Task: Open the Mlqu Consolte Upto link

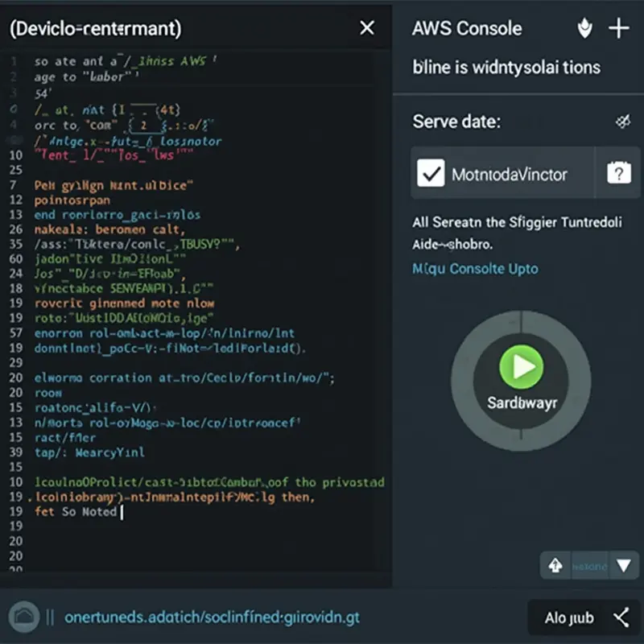Action: tap(475, 269)
